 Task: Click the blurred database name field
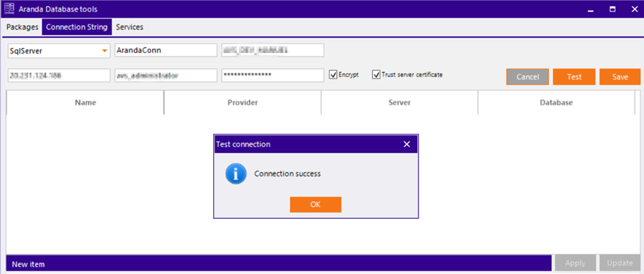click(x=273, y=51)
